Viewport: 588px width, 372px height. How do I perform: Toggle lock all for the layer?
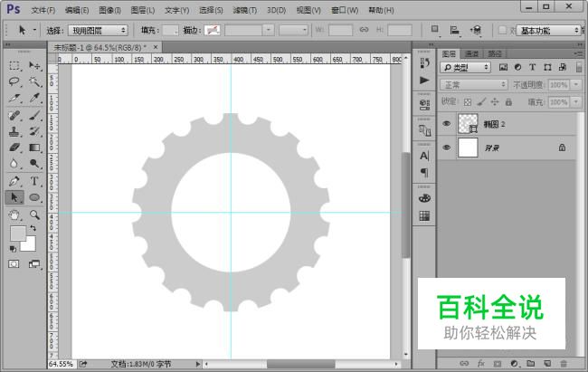point(508,101)
